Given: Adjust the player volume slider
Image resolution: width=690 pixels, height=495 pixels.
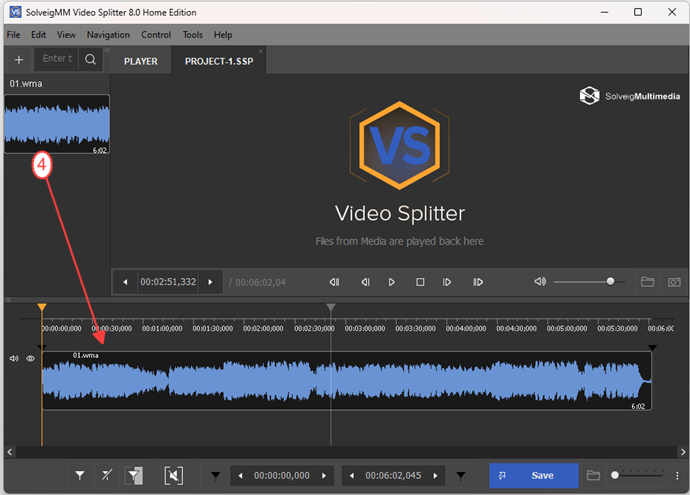Looking at the screenshot, I should click(590, 282).
